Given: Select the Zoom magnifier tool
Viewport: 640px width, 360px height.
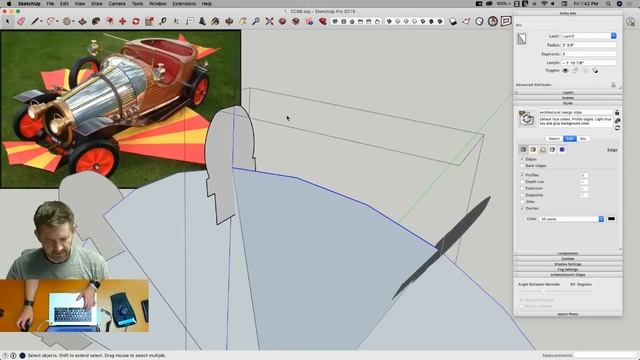Looking at the screenshot, I should [x=256, y=21].
